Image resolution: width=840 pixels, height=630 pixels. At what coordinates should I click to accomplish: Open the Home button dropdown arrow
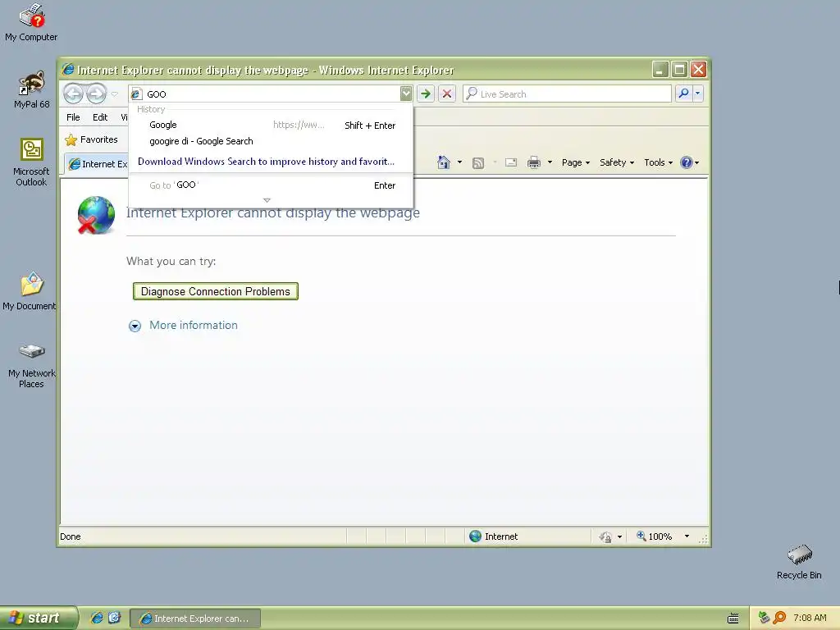pyautogui.click(x=459, y=162)
